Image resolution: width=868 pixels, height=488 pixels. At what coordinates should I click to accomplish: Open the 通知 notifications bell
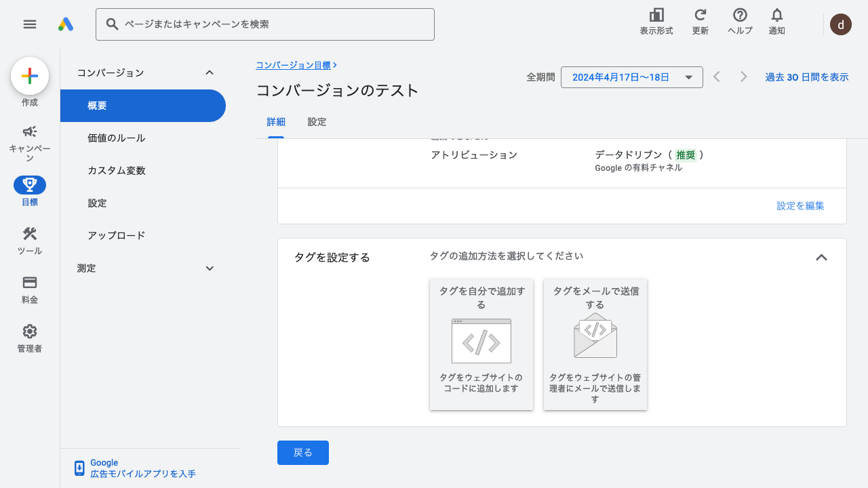(777, 22)
